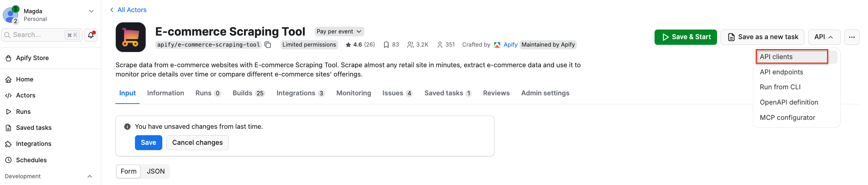Follow the All Actors link
The height and width of the screenshot is (185, 868).
coord(132,10)
